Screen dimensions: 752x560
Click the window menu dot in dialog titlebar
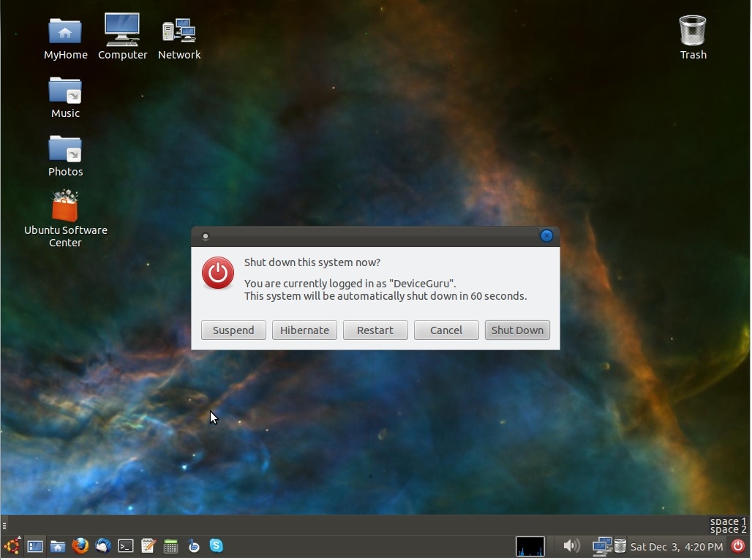coord(206,236)
